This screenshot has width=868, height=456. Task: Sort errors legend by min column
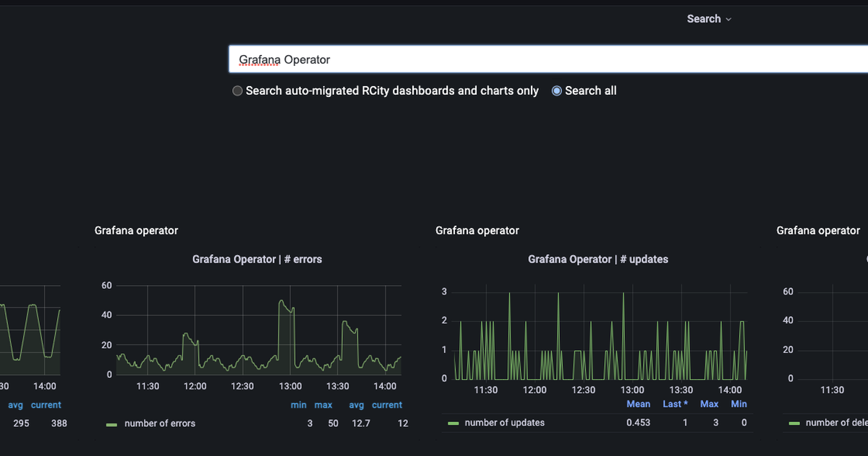(299, 405)
